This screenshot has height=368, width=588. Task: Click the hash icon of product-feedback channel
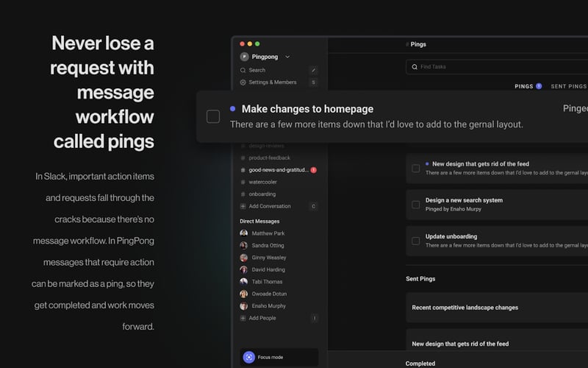[x=243, y=158]
